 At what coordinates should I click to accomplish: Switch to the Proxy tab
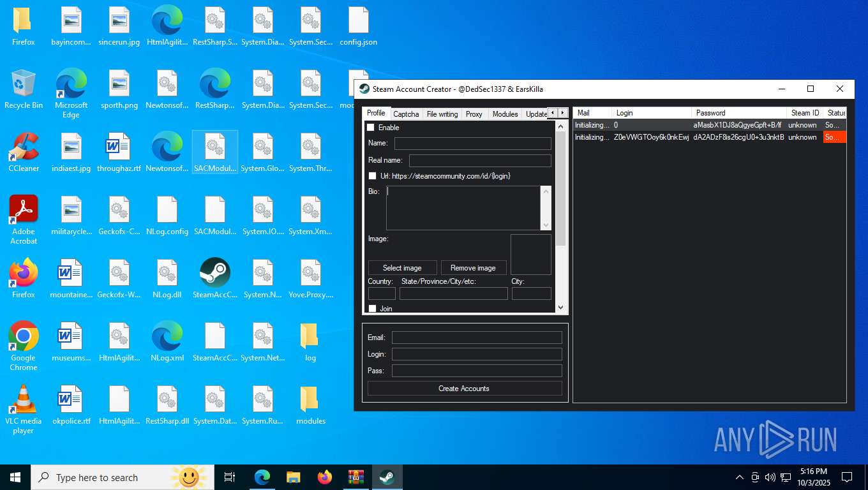pyautogui.click(x=474, y=114)
